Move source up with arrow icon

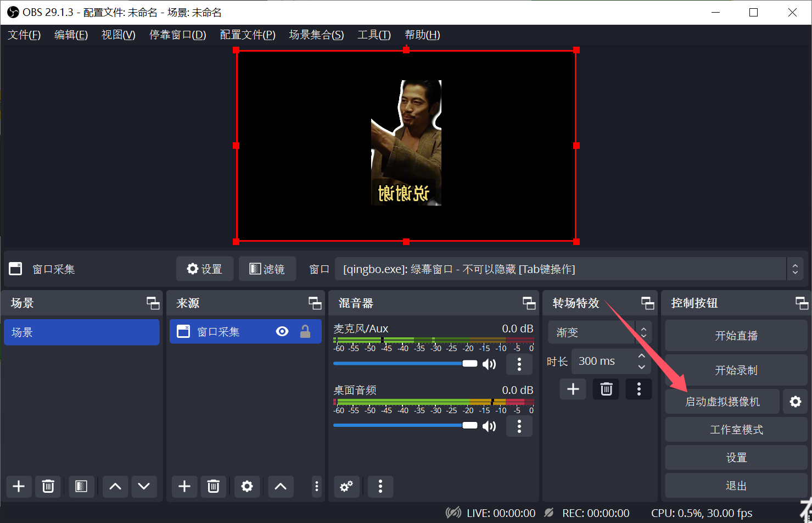point(281,486)
